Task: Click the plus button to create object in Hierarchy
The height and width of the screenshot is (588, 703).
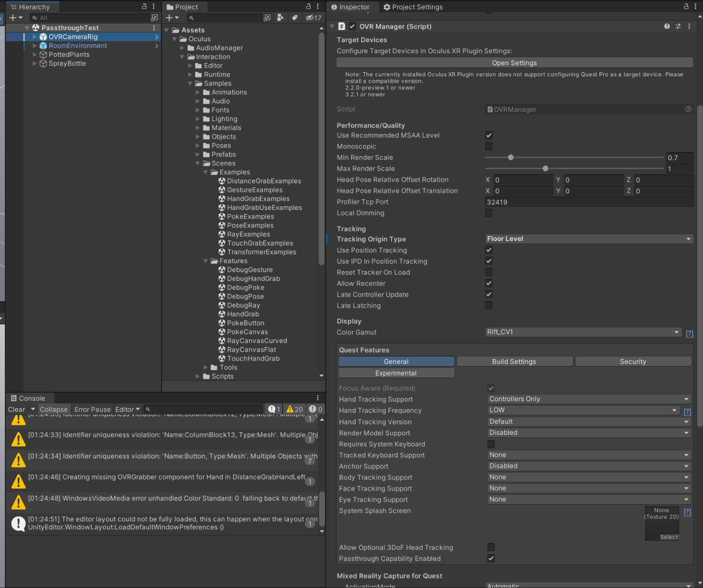Action: pos(13,18)
